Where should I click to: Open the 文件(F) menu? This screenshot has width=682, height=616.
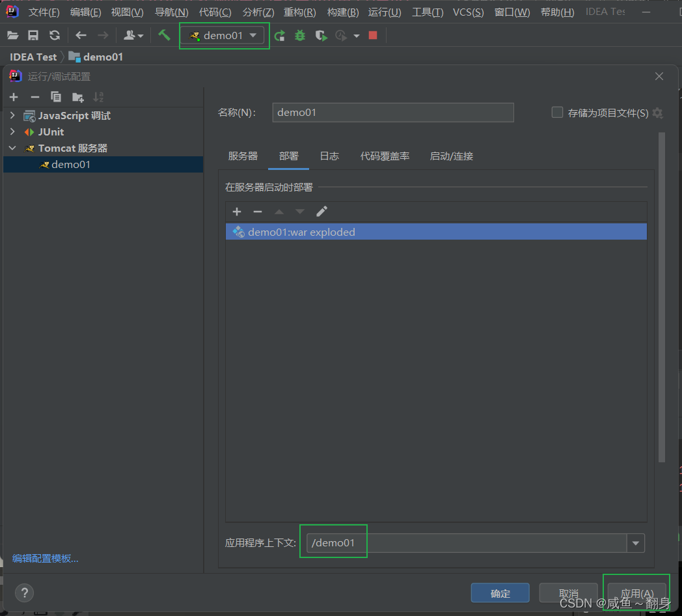tap(44, 12)
